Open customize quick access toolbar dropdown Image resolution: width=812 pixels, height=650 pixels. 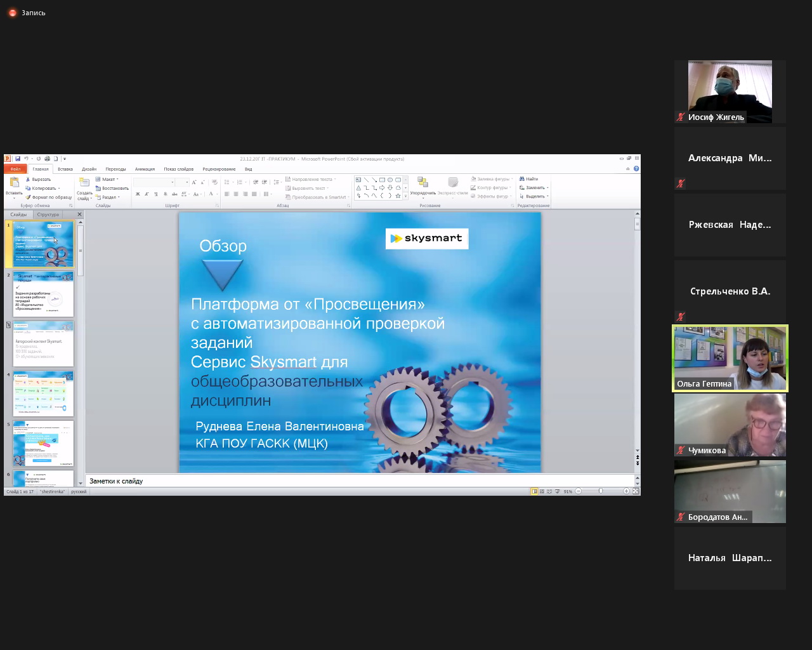[x=65, y=159]
